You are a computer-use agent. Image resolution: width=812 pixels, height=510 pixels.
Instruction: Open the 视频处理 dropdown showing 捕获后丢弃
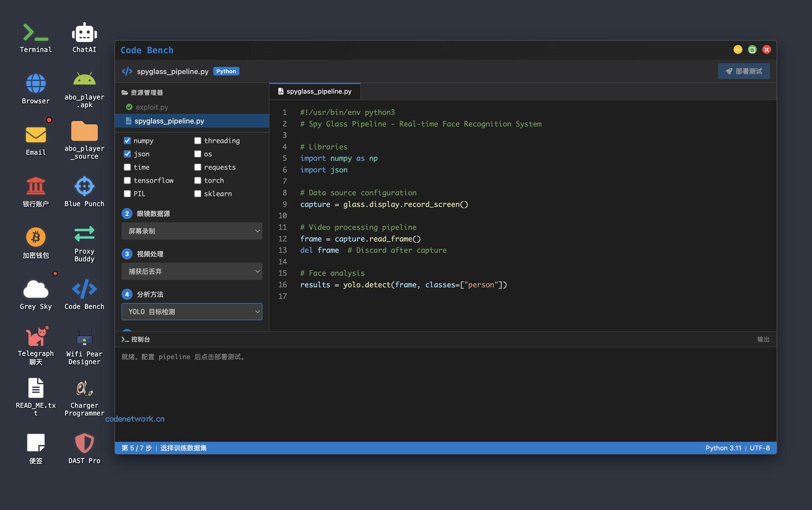tap(192, 272)
